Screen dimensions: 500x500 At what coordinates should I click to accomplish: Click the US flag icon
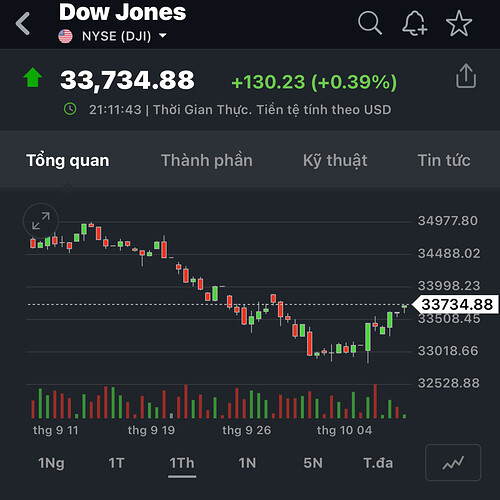[65, 36]
